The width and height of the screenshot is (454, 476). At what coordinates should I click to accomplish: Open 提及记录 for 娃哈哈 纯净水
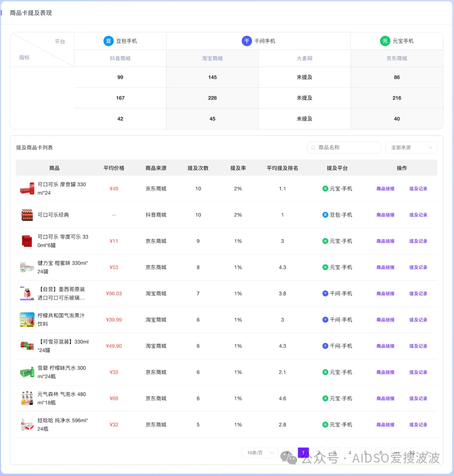click(418, 425)
